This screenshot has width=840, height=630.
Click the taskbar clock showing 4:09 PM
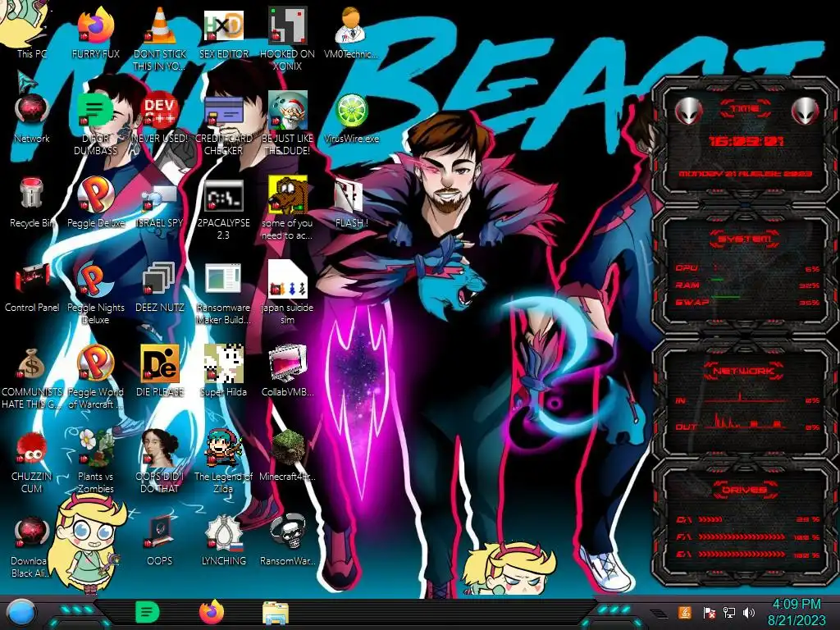click(x=797, y=612)
